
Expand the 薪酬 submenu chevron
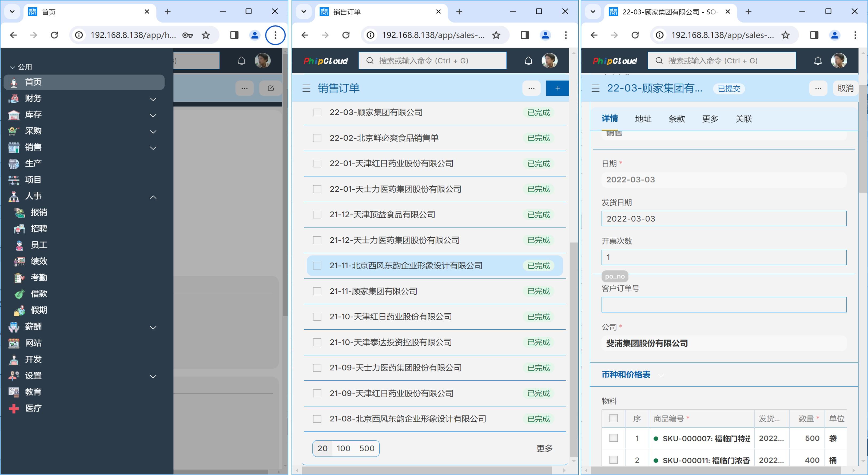153,328
